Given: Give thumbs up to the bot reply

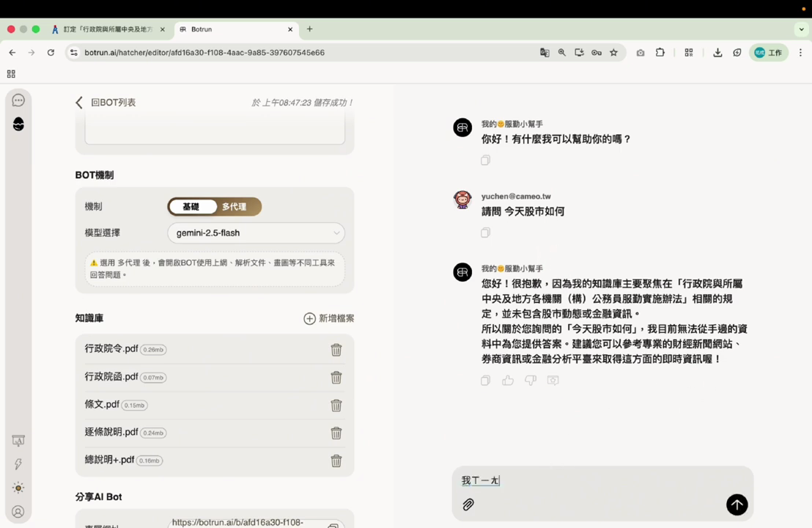Looking at the screenshot, I should tap(508, 381).
